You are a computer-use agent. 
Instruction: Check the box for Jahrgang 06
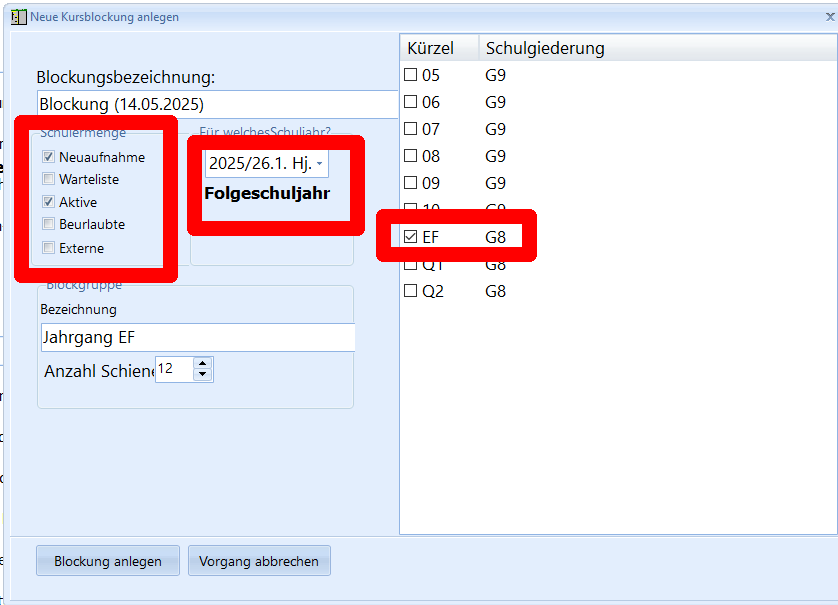click(410, 102)
